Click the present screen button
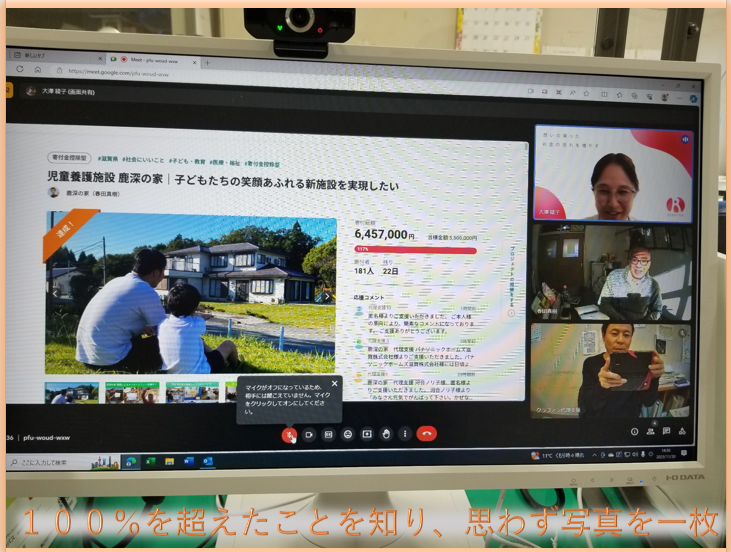 point(366,434)
